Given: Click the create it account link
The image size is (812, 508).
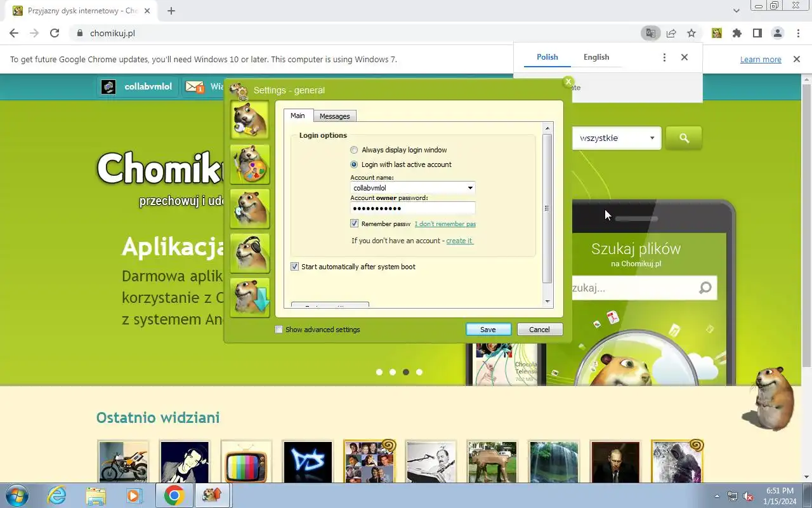Looking at the screenshot, I should tap(459, 241).
